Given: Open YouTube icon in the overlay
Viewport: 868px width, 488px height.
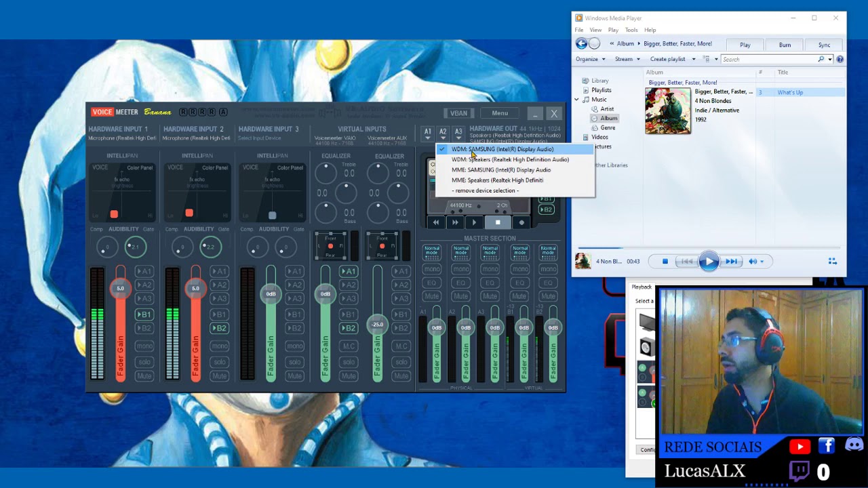Looking at the screenshot, I should pos(800,446).
